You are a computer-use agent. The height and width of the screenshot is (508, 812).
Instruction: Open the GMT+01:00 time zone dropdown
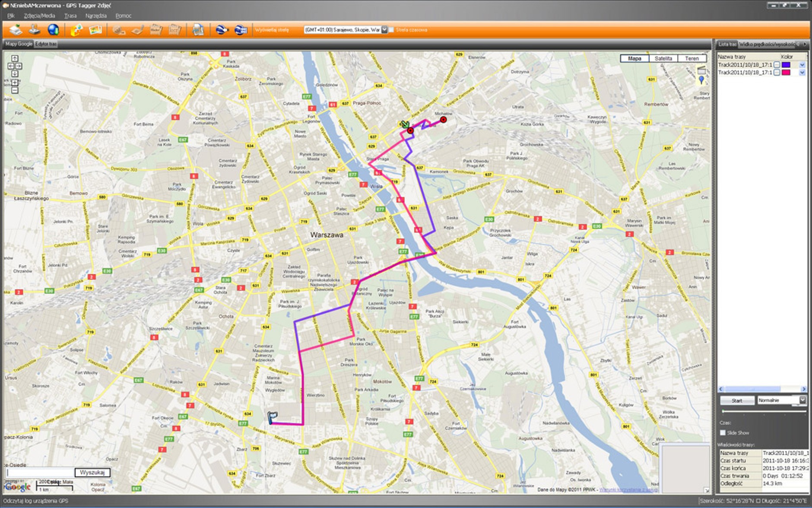pyautogui.click(x=384, y=30)
